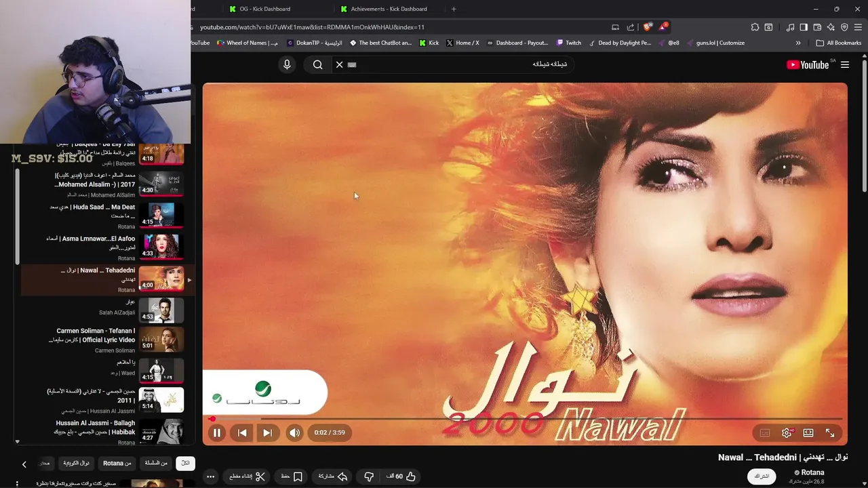Open Home / X bookmark
Viewport: 868px width, 488px height.
pos(462,43)
